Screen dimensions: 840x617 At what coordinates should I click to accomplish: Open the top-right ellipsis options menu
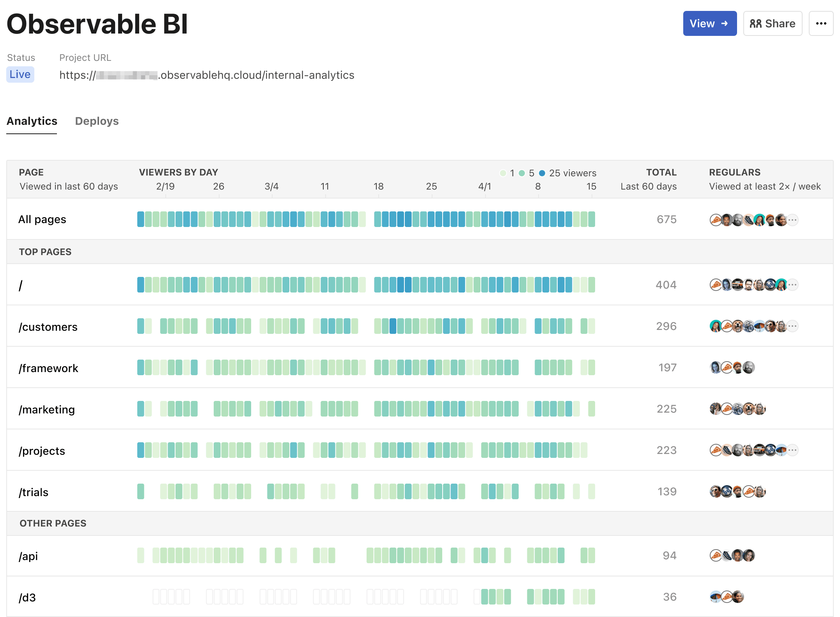click(x=821, y=23)
